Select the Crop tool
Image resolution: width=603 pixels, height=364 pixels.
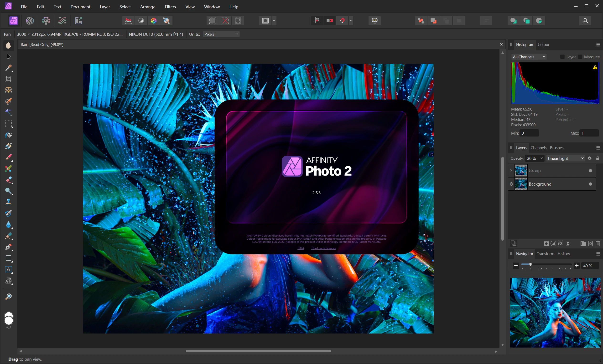[x=8, y=79]
